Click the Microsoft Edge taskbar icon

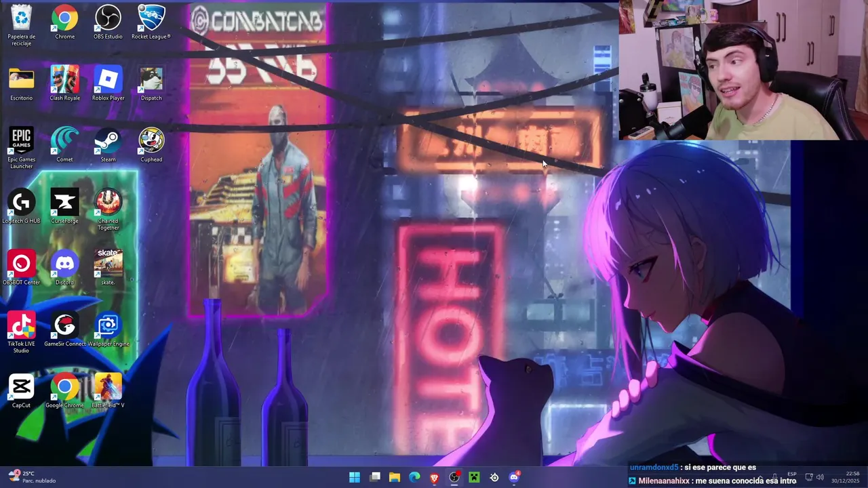(x=414, y=477)
